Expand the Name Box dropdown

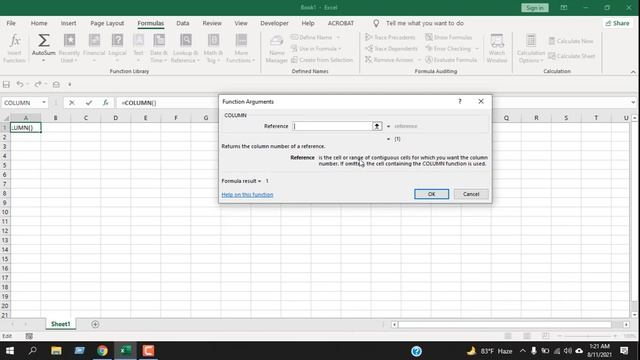coord(44,103)
